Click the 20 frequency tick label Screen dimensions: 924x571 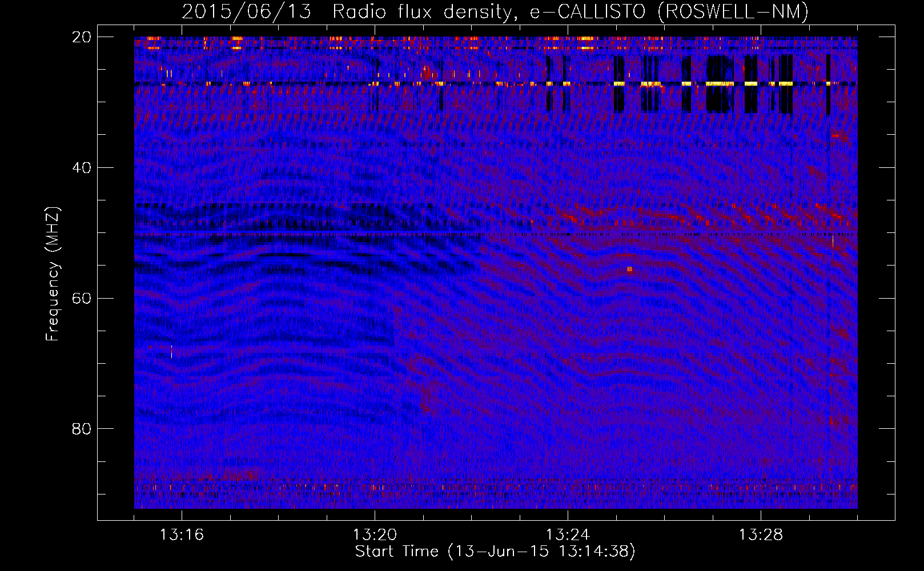[x=82, y=37]
